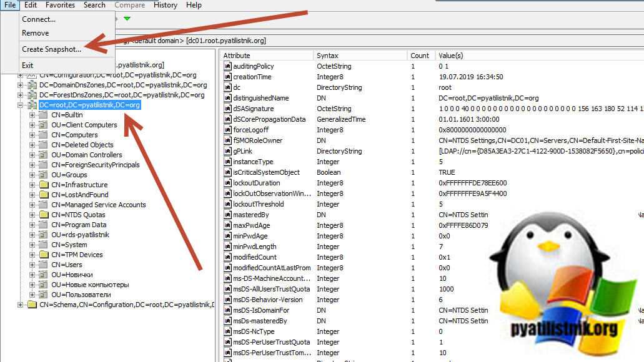644x362 pixels.
Task: Select the instanceType attribute row
Action: (x=433, y=162)
